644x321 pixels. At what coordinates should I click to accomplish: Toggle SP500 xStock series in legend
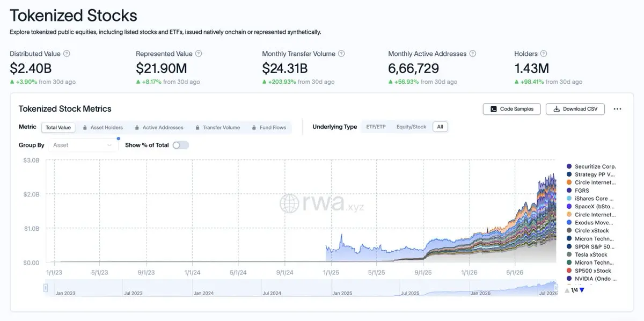click(589, 271)
